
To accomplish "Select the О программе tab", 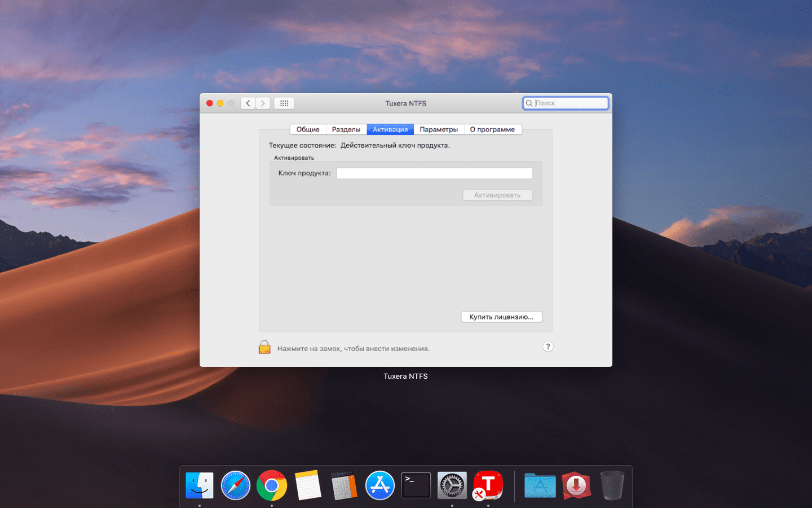I will pos(492,129).
